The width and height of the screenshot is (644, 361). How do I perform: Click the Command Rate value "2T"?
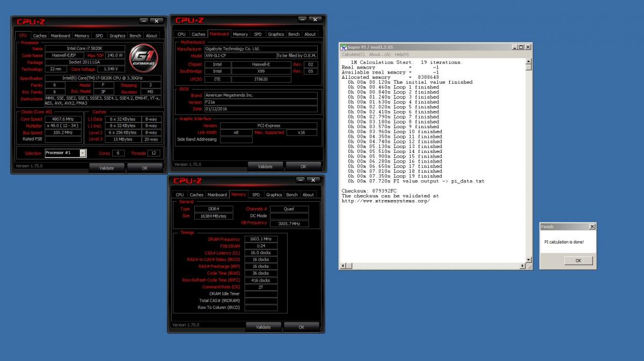click(x=261, y=287)
